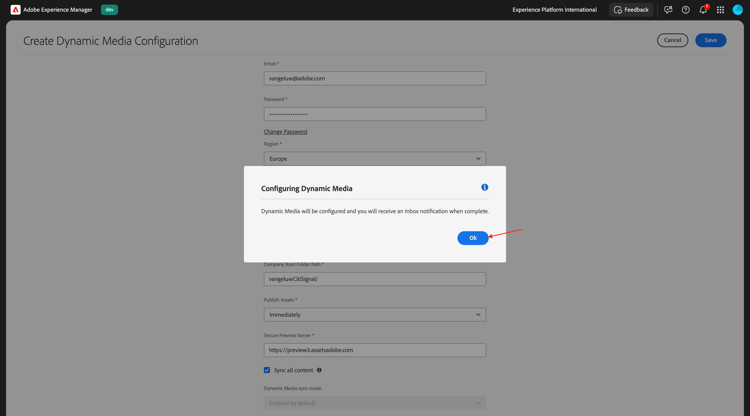Screen dimensions: 750x416
Task: Click the Save button
Action: click(x=710, y=40)
